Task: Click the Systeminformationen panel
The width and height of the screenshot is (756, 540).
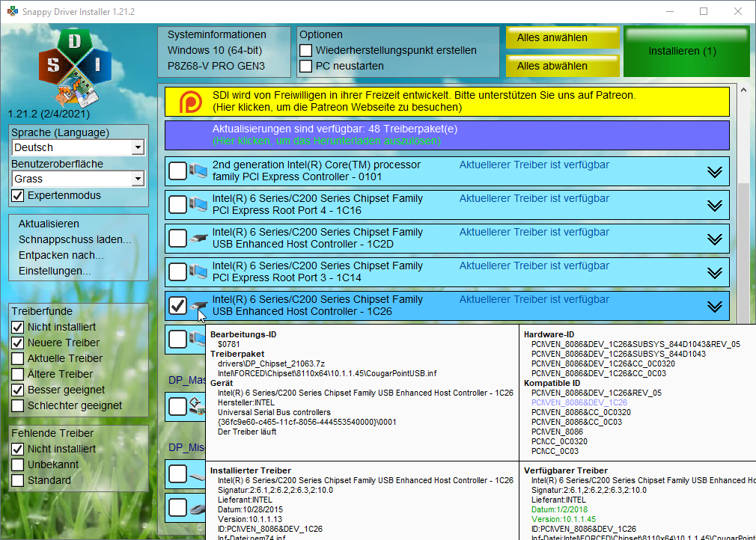Action: [x=225, y=52]
